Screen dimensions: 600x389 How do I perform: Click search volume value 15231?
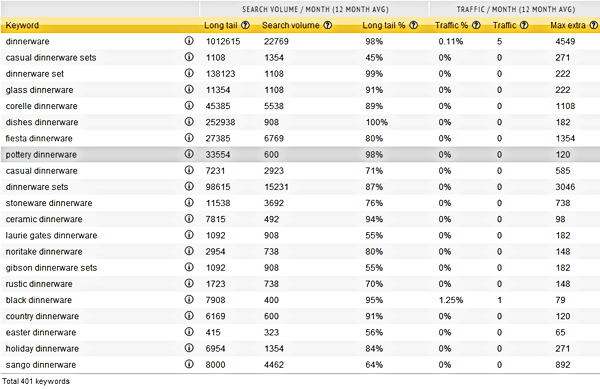(x=276, y=187)
